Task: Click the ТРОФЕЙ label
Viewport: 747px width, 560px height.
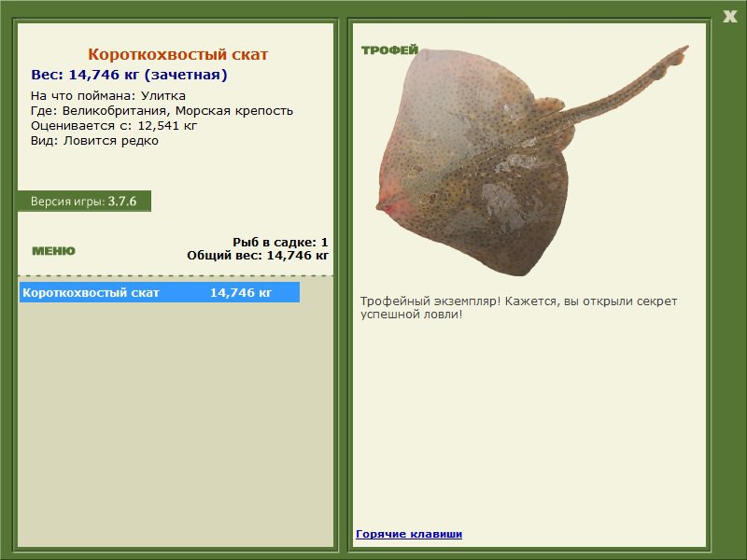Action: 389,50
